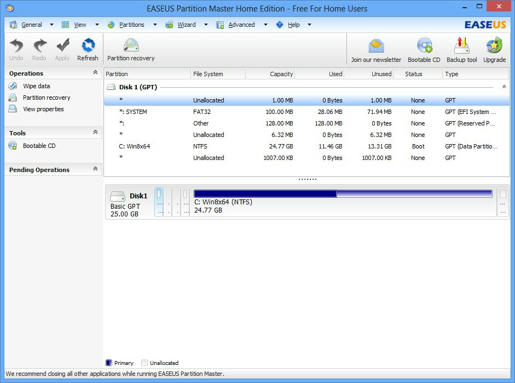Open the View menu
This screenshot has height=383, width=515.
[x=80, y=25]
